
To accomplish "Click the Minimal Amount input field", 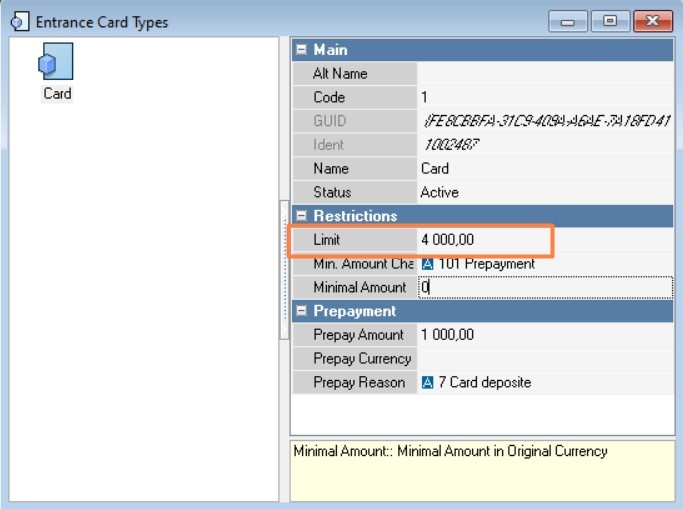I will tap(545, 288).
